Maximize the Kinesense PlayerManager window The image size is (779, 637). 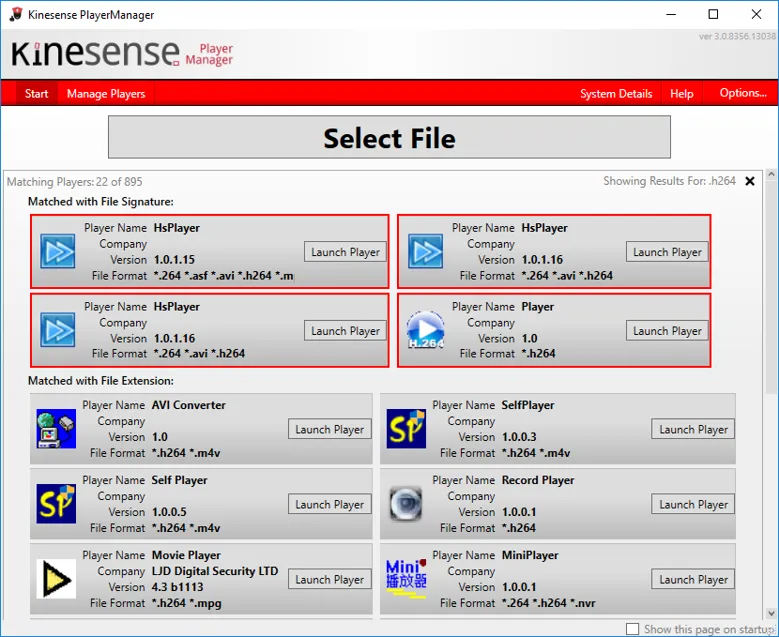click(x=713, y=14)
